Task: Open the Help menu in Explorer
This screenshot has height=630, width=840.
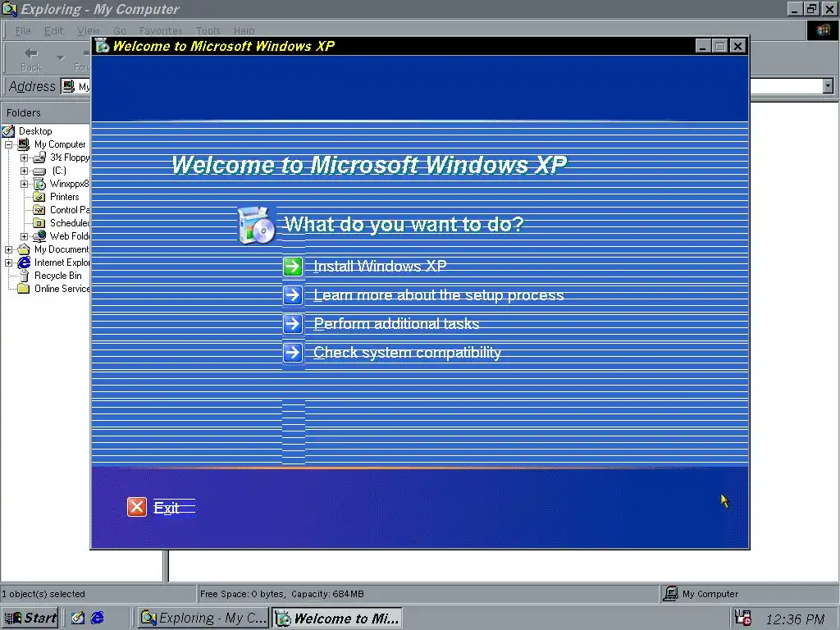Action: pos(244,30)
